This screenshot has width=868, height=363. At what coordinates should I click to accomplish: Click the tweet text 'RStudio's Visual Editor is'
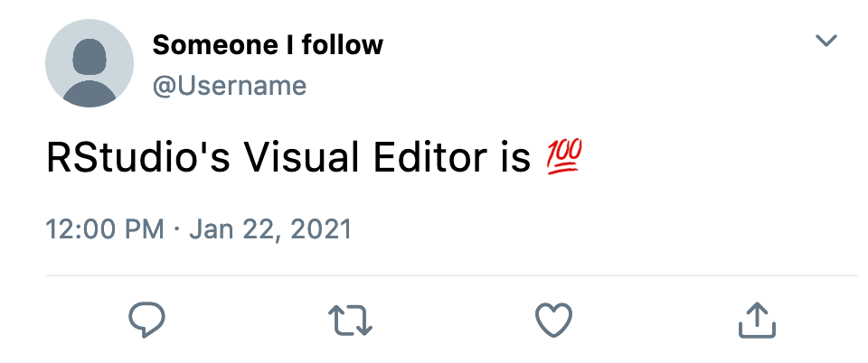pos(288,159)
